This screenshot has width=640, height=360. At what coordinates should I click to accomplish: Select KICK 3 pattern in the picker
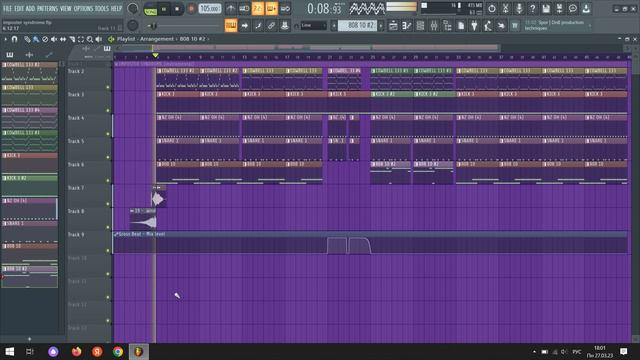[x=29, y=162]
